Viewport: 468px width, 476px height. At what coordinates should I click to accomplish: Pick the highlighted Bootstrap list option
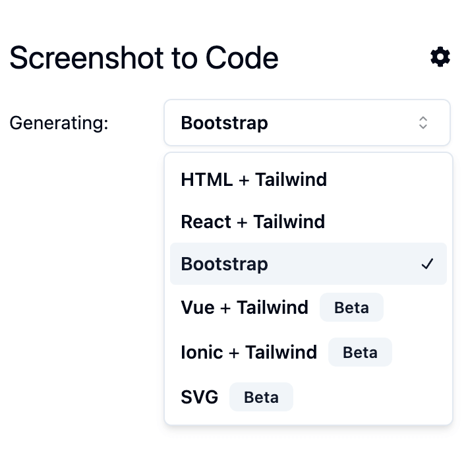224,264
